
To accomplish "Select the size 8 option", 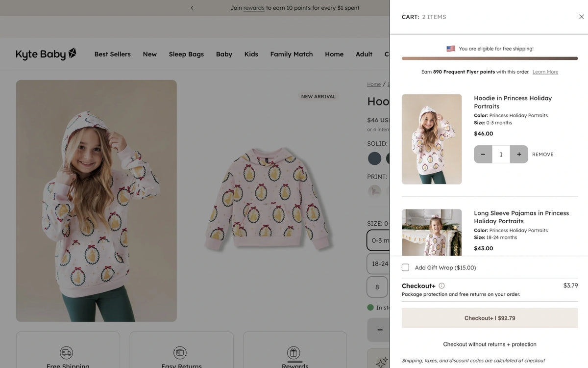I will (377, 287).
